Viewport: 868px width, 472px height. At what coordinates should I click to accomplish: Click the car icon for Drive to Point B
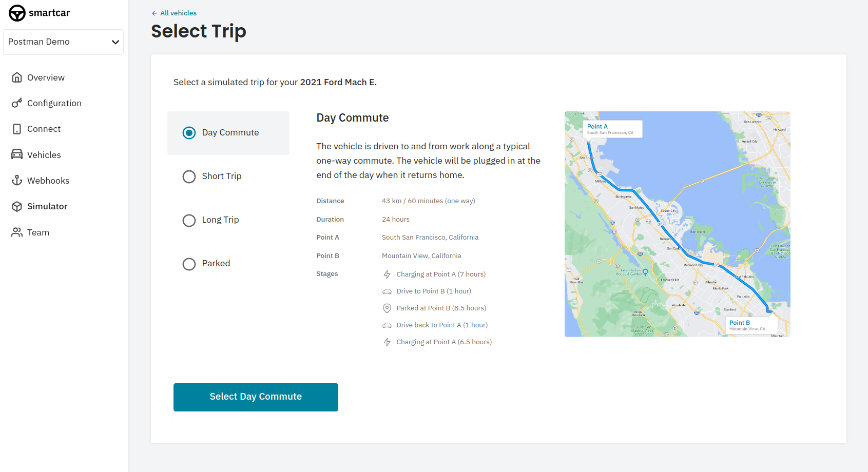click(x=387, y=291)
